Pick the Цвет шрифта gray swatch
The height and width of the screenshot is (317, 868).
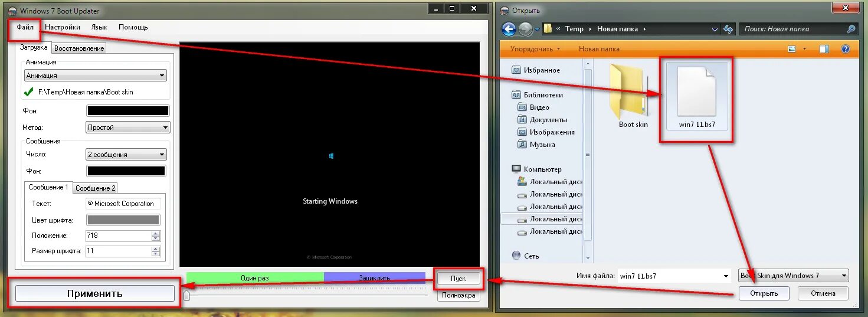[x=123, y=220]
